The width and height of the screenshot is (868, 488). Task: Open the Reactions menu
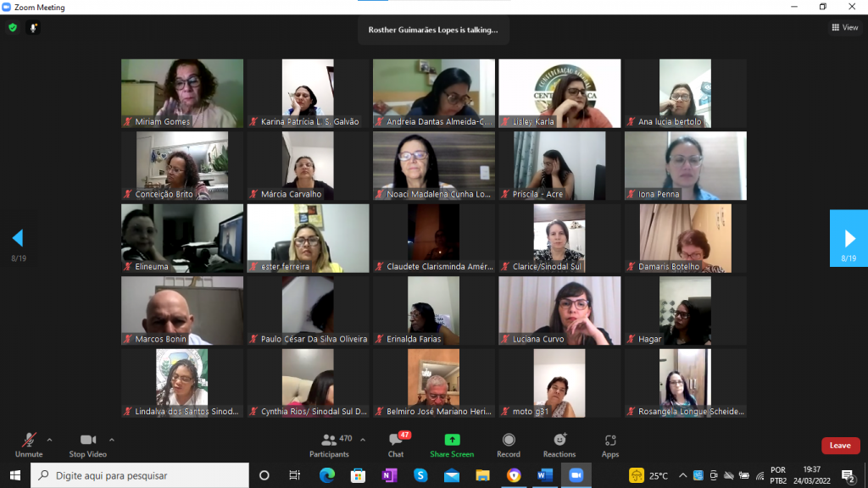click(559, 445)
